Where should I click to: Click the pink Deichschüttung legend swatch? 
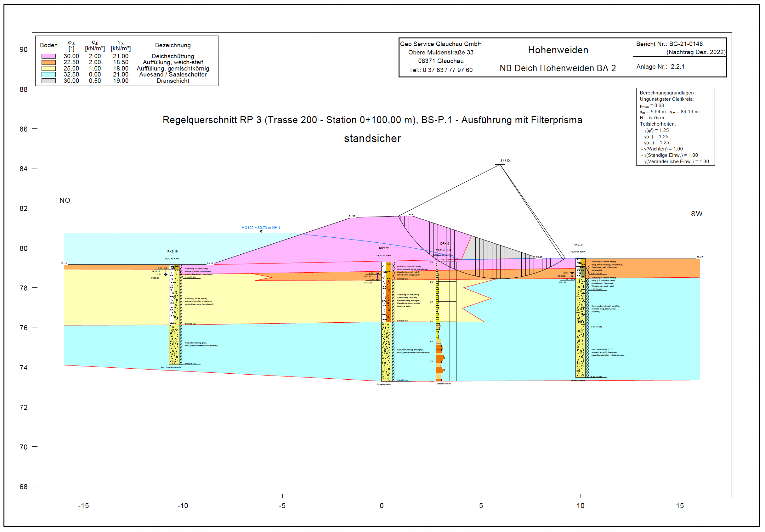point(48,56)
